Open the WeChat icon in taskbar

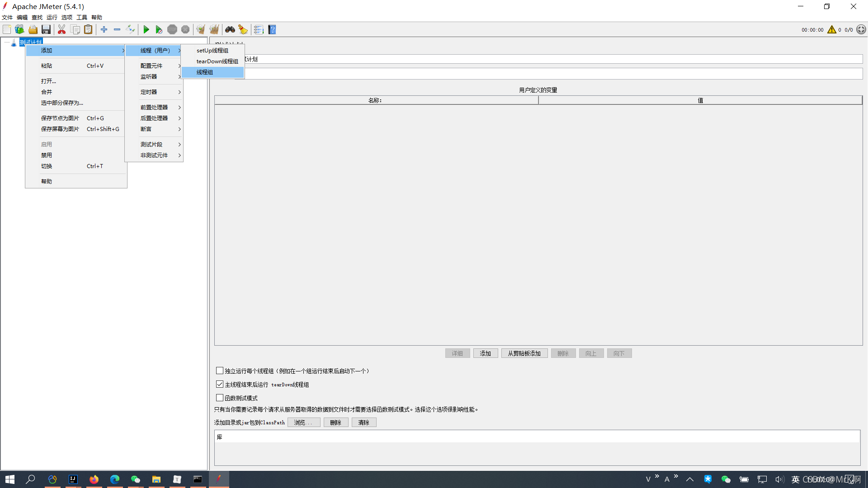[135, 479]
